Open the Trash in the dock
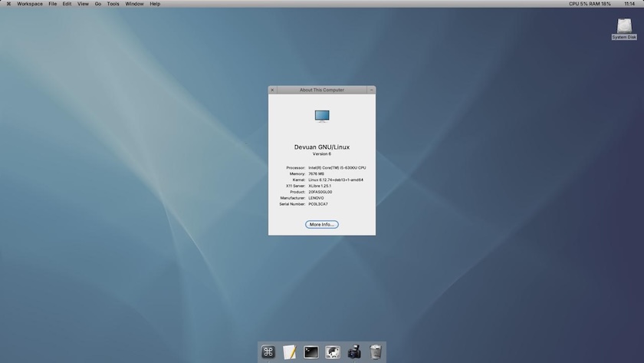Viewport: 644px width, 363px height. tap(376, 351)
